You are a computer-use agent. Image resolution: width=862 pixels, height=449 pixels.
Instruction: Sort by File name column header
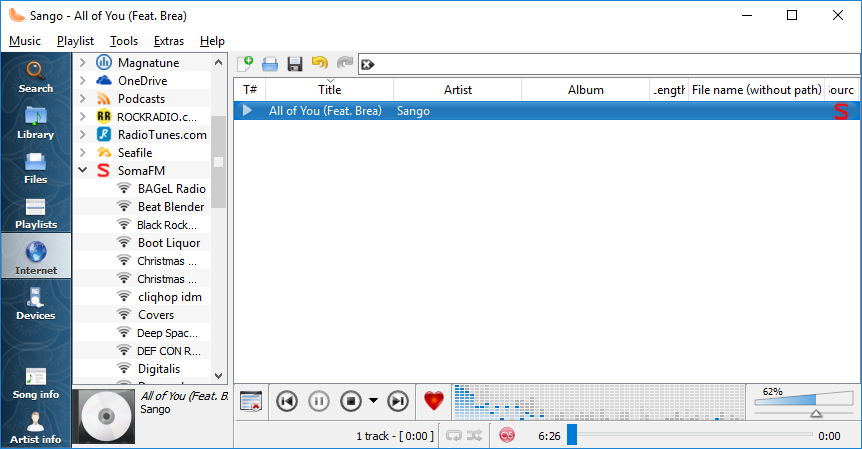coord(757,90)
